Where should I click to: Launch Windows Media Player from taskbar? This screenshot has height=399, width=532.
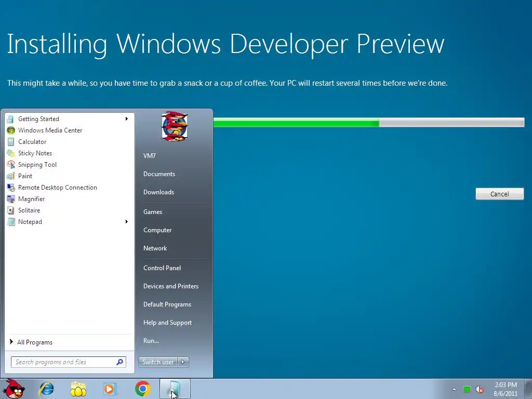(110, 389)
